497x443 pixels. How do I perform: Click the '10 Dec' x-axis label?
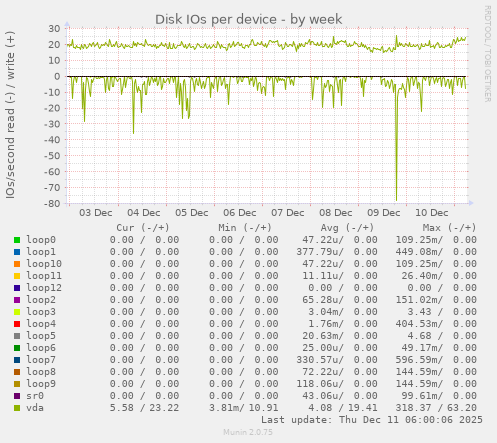click(x=432, y=213)
